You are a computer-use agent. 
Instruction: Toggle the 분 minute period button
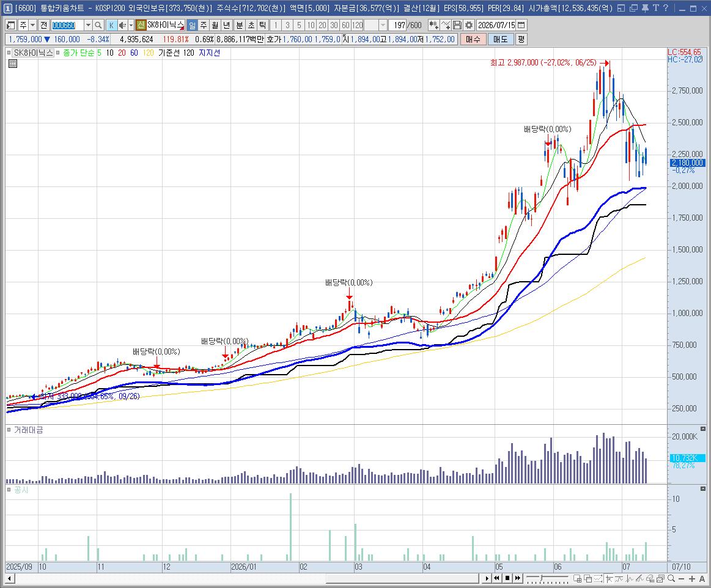point(240,26)
